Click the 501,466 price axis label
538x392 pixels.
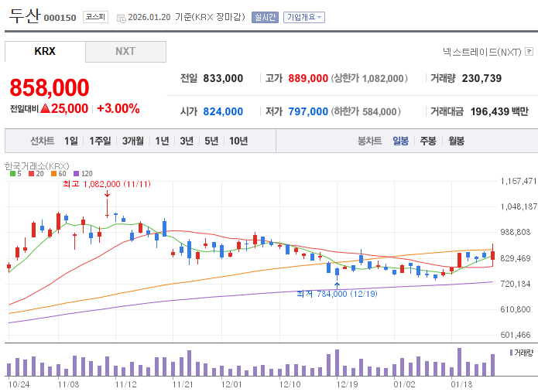[516, 335]
